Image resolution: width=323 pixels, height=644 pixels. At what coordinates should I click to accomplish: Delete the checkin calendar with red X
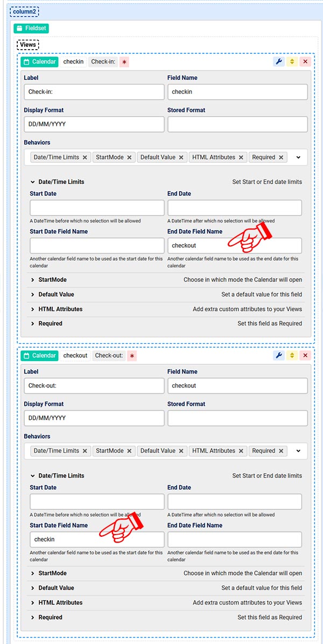click(x=305, y=62)
